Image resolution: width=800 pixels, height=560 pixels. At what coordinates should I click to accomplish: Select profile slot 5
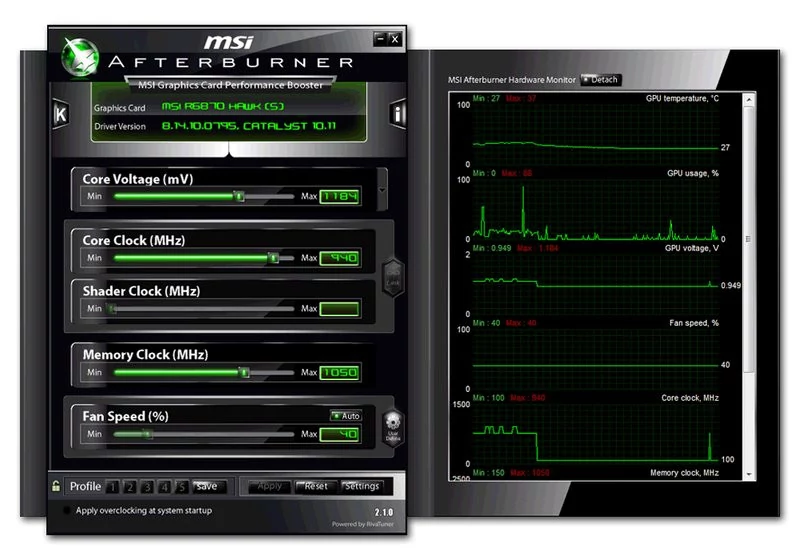click(x=182, y=487)
